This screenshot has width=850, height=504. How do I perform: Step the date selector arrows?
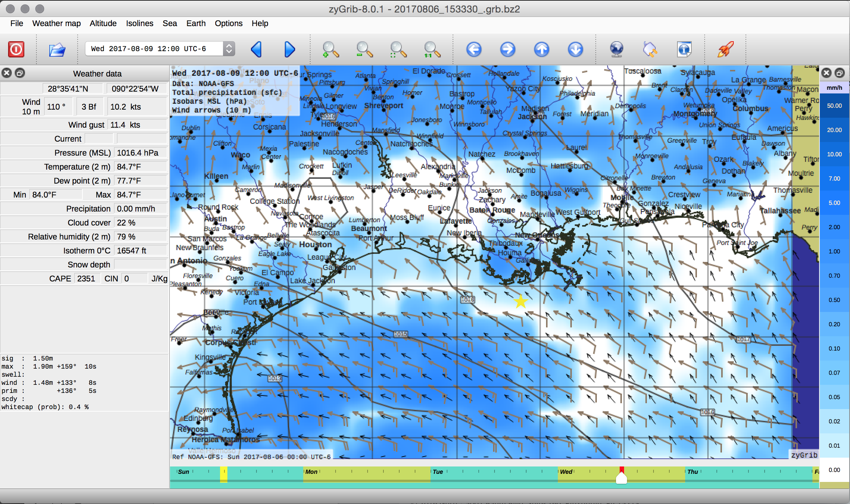229,49
